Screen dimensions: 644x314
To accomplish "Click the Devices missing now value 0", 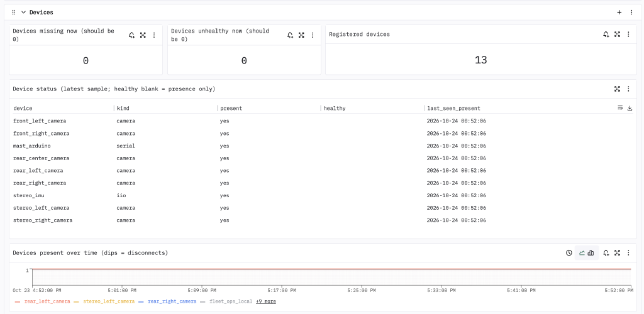I will pos(86,61).
